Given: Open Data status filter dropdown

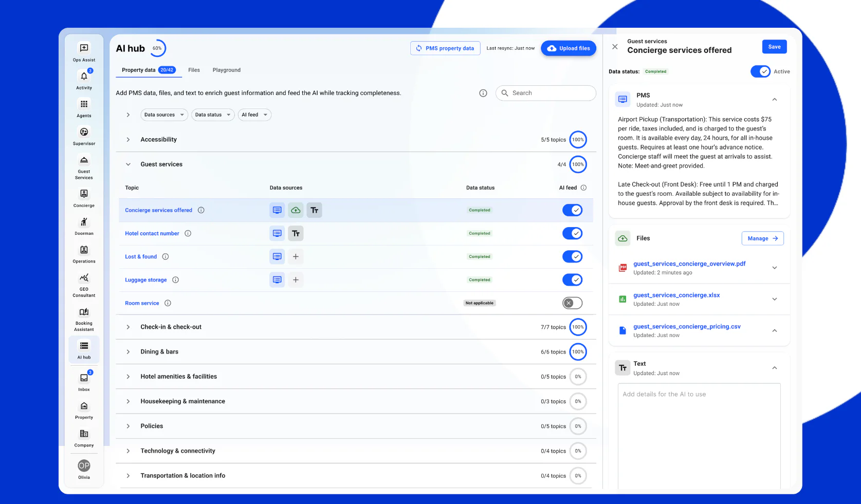Looking at the screenshot, I should pyautogui.click(x=213, y=115).
